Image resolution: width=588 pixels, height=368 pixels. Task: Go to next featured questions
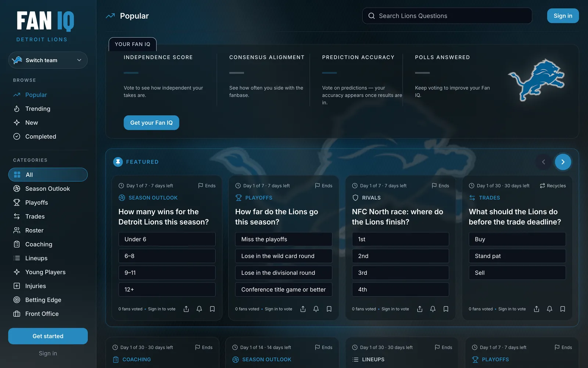click(x=563, y=162)
